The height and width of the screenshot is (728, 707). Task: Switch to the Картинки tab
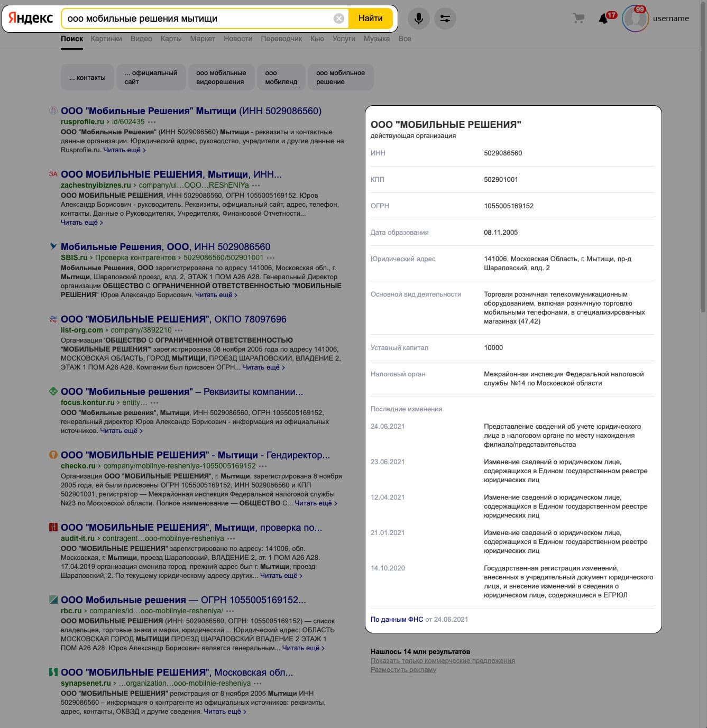(106, 39)
